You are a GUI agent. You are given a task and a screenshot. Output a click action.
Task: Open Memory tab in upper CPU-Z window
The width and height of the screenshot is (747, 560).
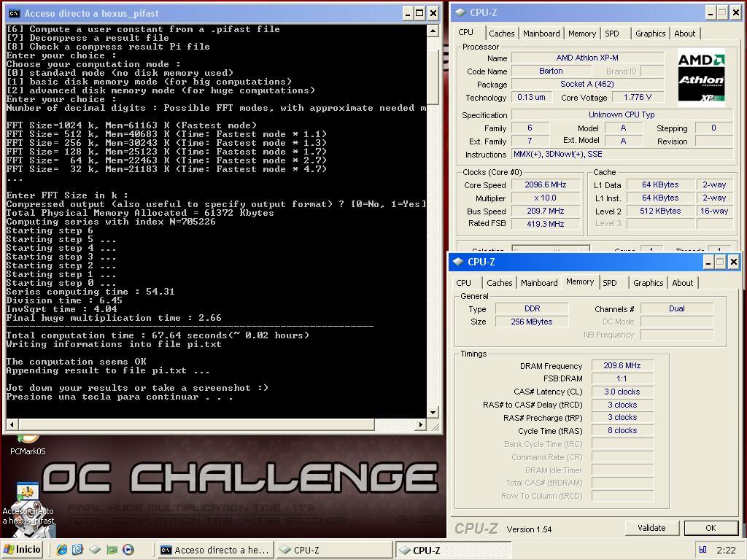coord(581,34)
